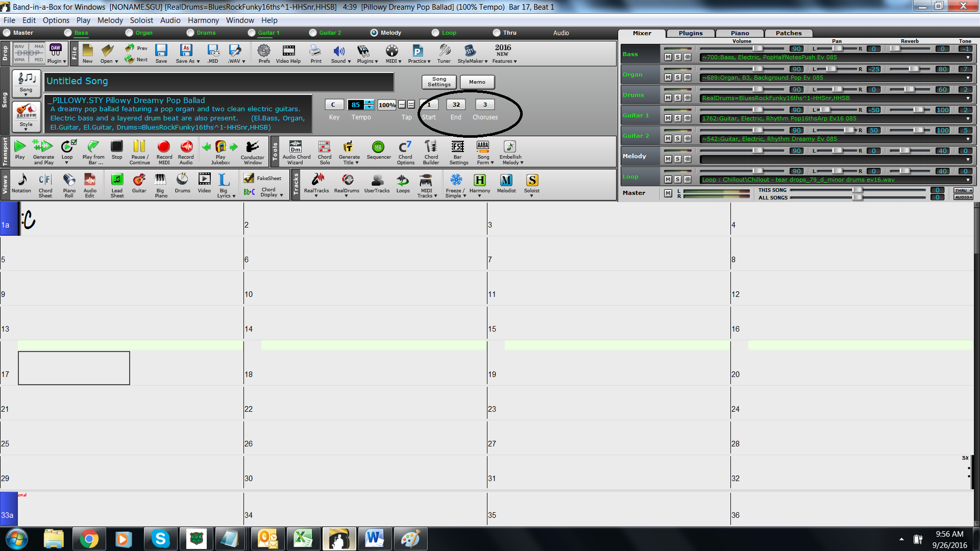980x551 pixels.
Task: Open the Options menu
Action: click(56, 20)
